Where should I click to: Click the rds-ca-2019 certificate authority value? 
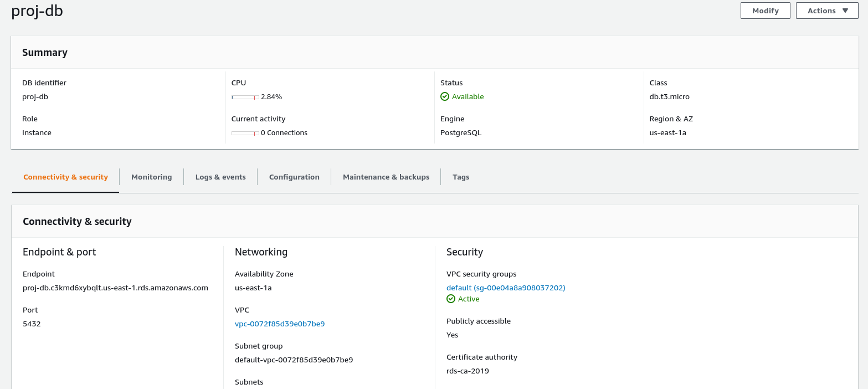click(x=468, y=371)
